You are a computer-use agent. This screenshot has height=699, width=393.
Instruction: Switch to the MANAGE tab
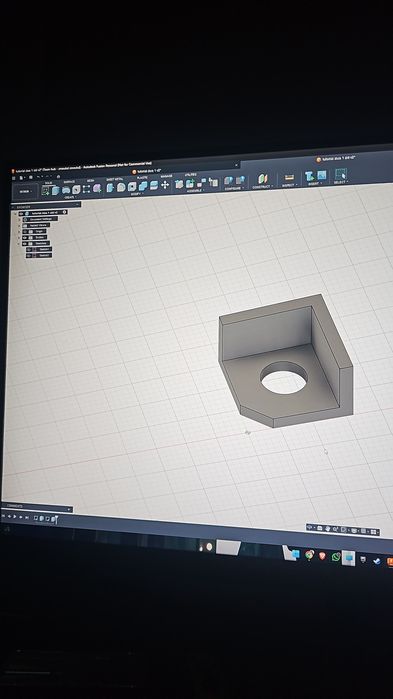pyautogui.click(x=166, y=176)
